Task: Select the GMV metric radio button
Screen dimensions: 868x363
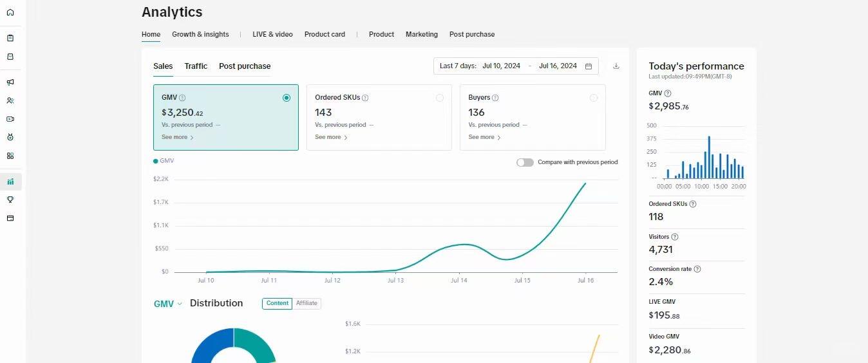Action: coord(287,98)
